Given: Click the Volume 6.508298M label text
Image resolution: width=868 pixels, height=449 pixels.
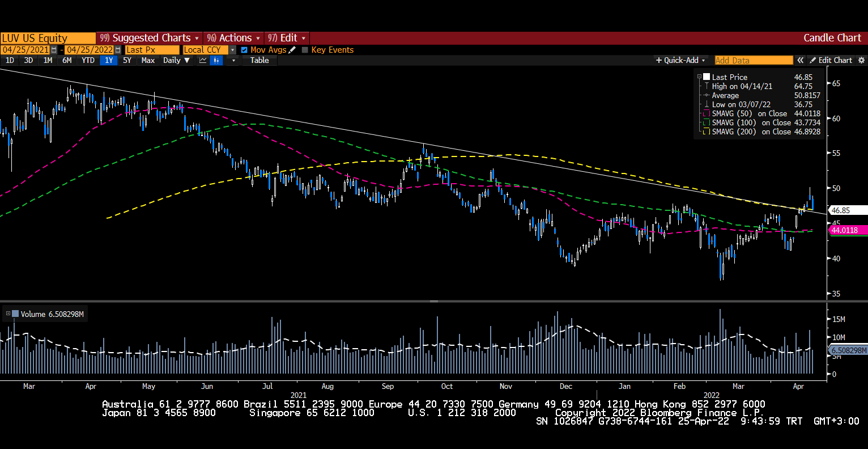Looking at the screenshot, I should point(52,314).
